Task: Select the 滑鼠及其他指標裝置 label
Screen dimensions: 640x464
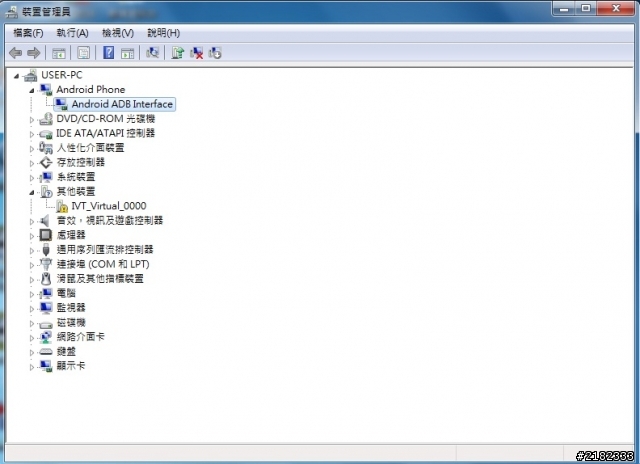Action: click(100, 279)
